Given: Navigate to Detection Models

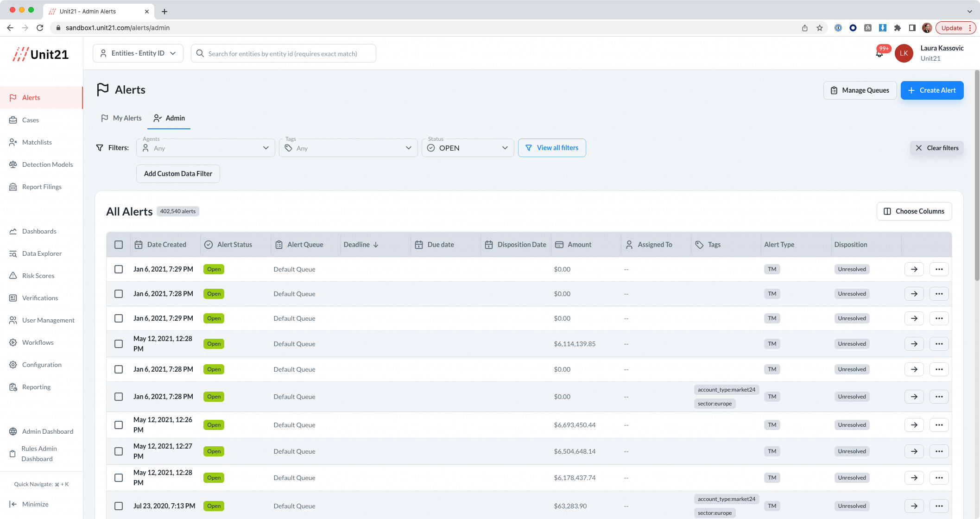Looking at the screenshot, I should coord(47,165).
